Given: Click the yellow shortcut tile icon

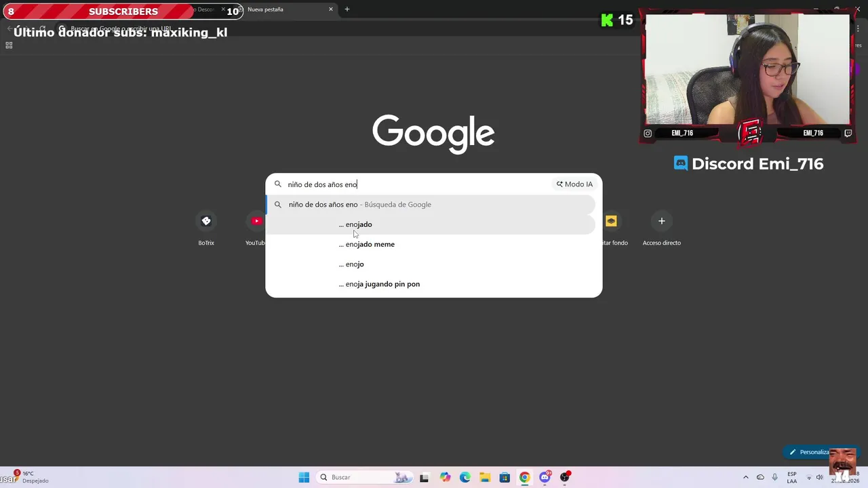Looking at the screenshot, I should click(611, 221).
